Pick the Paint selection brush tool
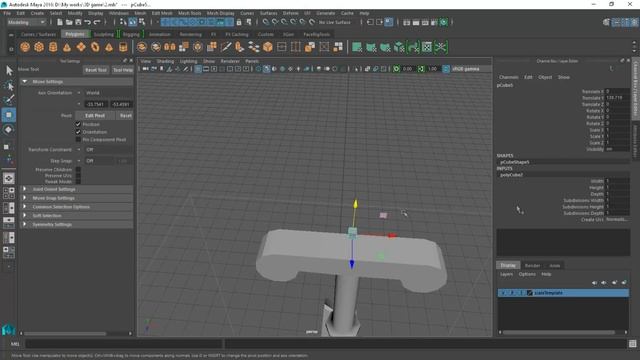Image resolution: width=640 pixels, height=360 pixels. click(9, 100)
